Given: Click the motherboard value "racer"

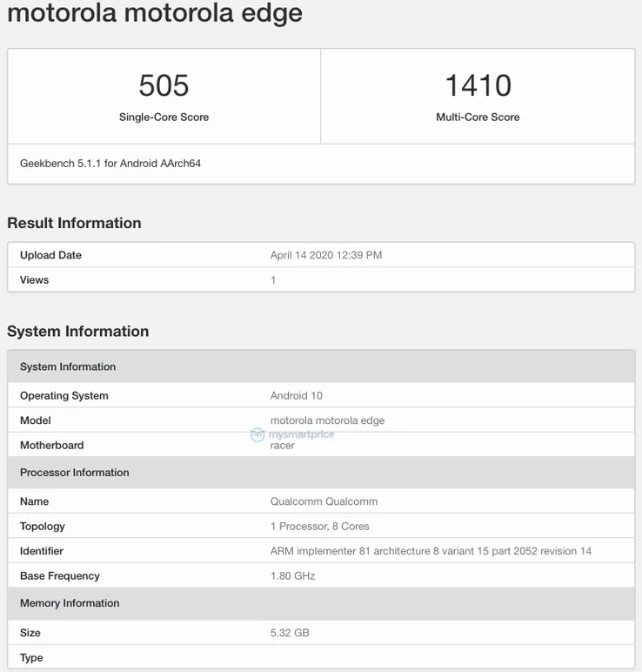Looking at the screenshot, I should 283,446.
